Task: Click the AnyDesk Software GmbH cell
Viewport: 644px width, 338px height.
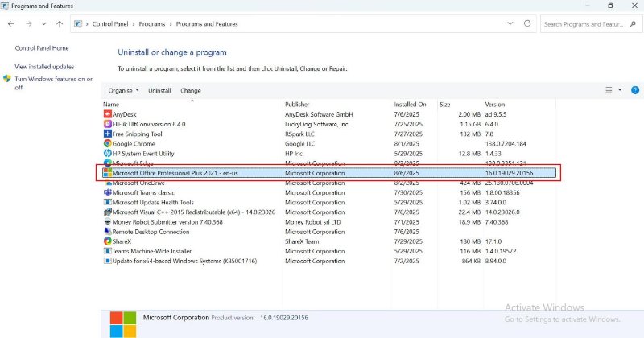Action: pos(319,114)
